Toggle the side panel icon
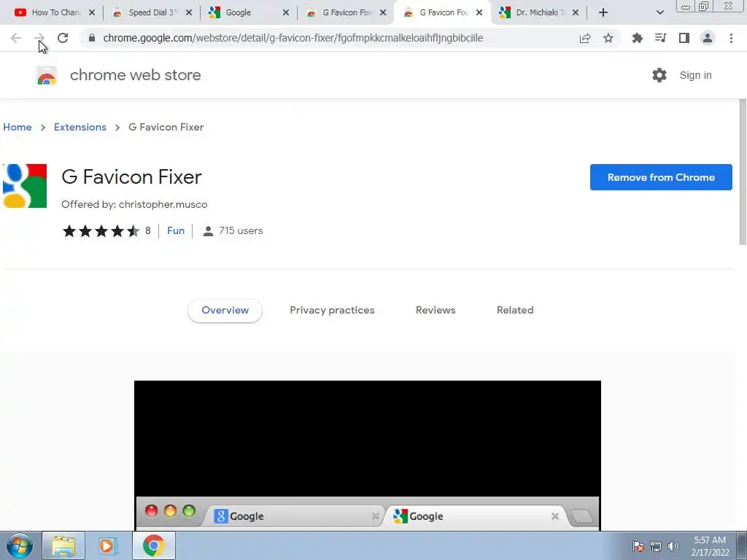The image size is (747, 560). [x=684, y=38]
